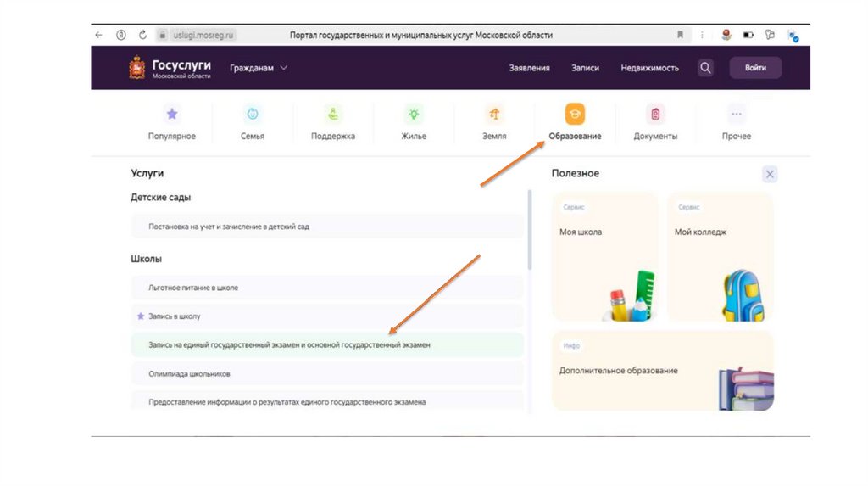
Task: Click the star next to Запись в школу
Action: [141, 316]
